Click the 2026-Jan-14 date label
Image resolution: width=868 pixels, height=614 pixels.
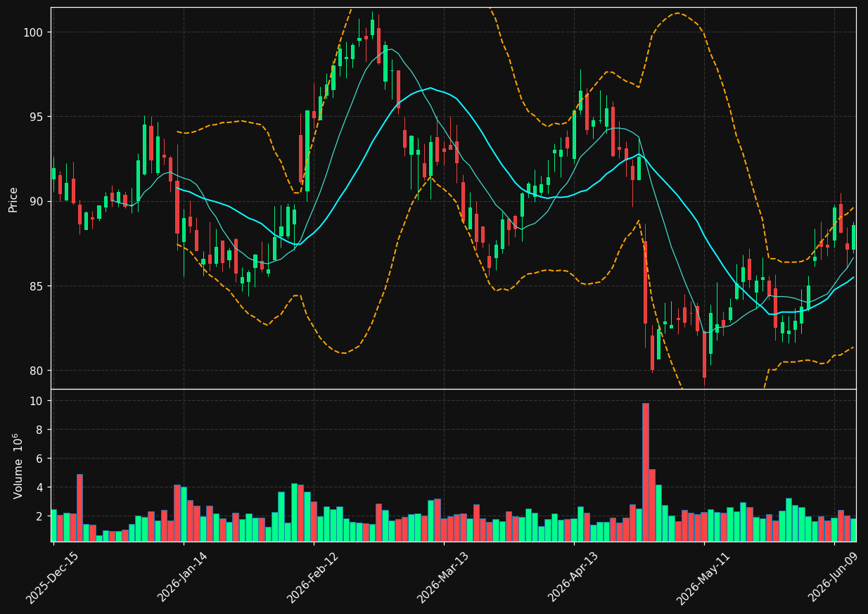pyautogui.click(x=184, y=577)
